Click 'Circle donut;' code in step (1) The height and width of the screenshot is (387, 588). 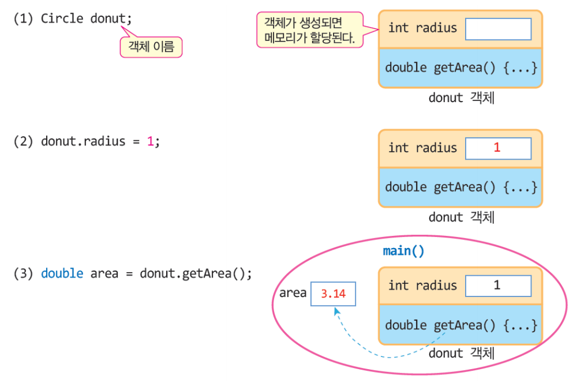pyautogui.click(x=86, y=18)
